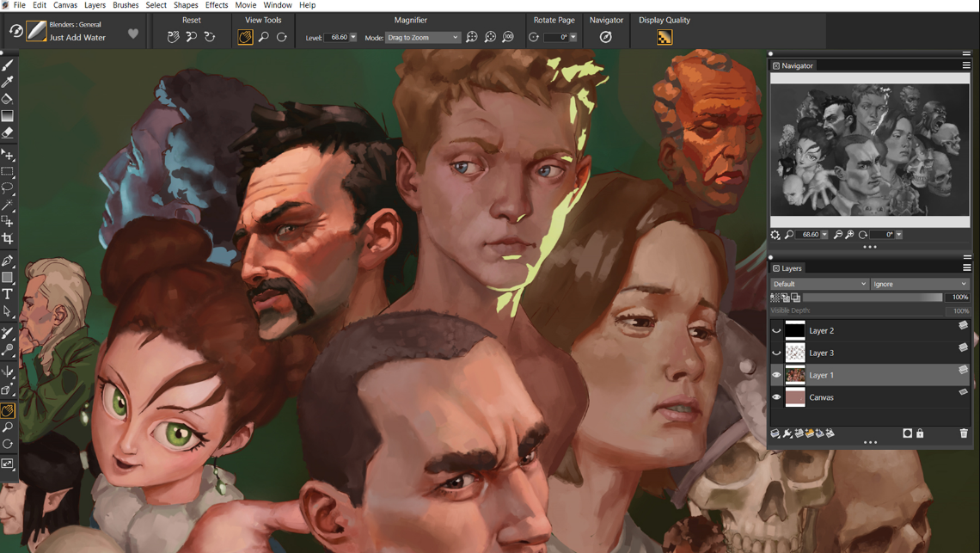Screen dimensions: 980x553
Task: Click Zoom In in Navigator panel
Action: pyautogui.click(x=849, y=235)
